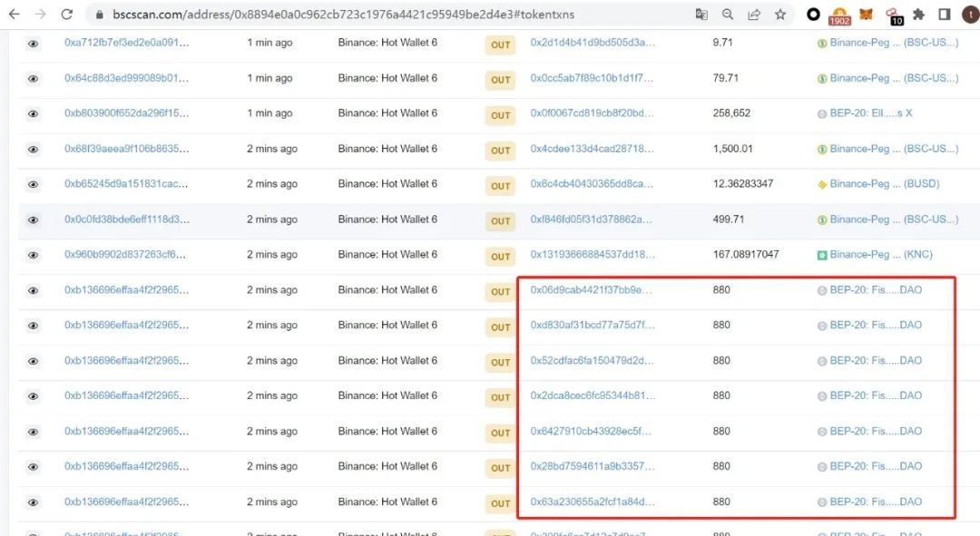
Task: Preview transaction 0xa712fb7ef3ed2e0a091 with eye icon
Action: tap(34, 44)
